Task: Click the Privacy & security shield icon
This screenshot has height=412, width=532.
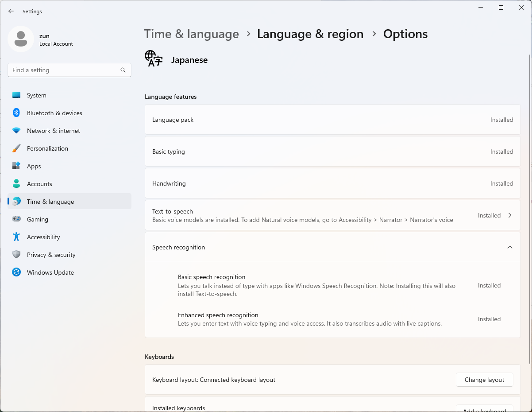Action: pyautogui.click(x=16, y=255)
